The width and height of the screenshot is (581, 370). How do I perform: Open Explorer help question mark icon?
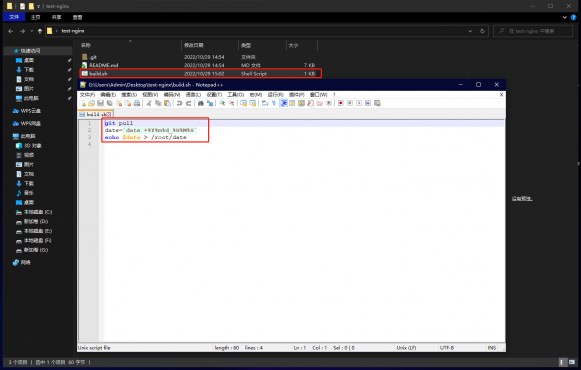point(573,17)
